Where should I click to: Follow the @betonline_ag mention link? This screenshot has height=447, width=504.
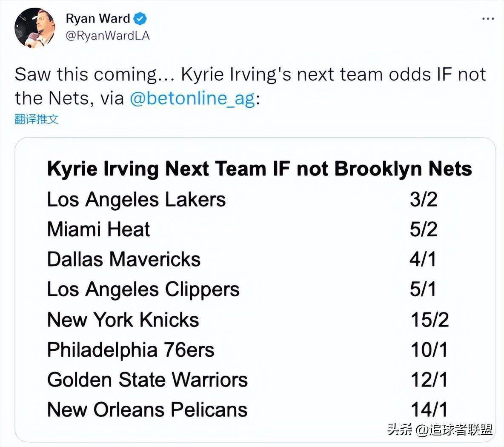192,98
